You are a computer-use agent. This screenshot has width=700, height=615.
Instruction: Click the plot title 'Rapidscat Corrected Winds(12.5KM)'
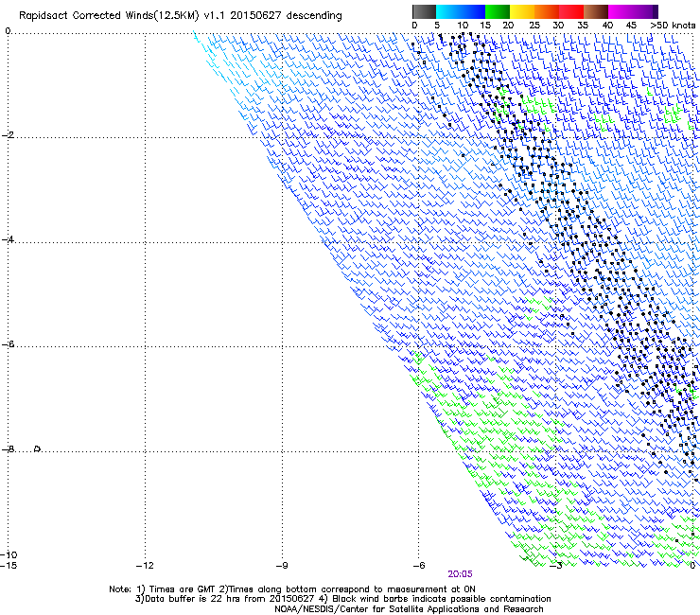(x=109, y=16)
